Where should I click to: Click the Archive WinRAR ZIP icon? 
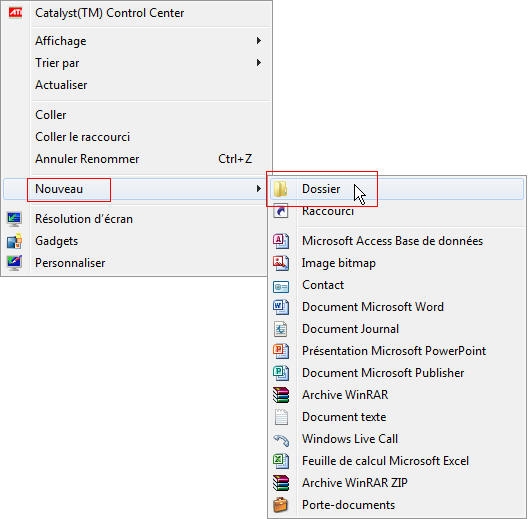point(281,483)
